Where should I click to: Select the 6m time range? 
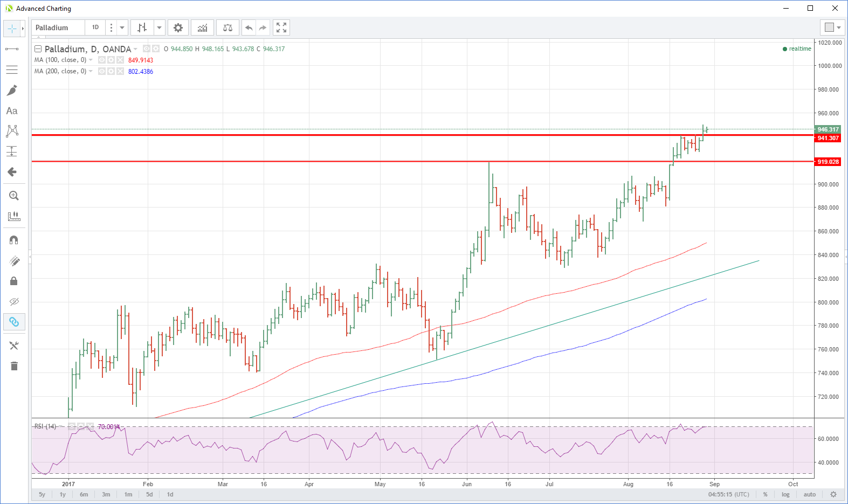pos(84,494)
